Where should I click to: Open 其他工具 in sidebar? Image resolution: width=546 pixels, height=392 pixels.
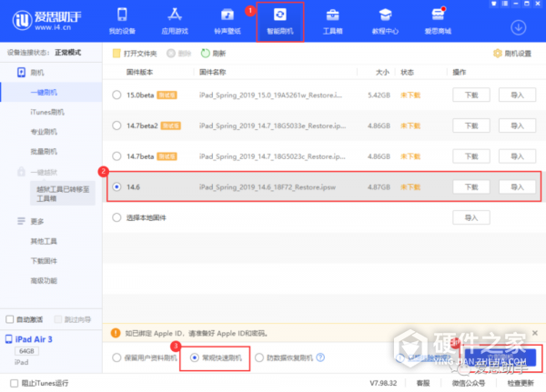(44, 241)
